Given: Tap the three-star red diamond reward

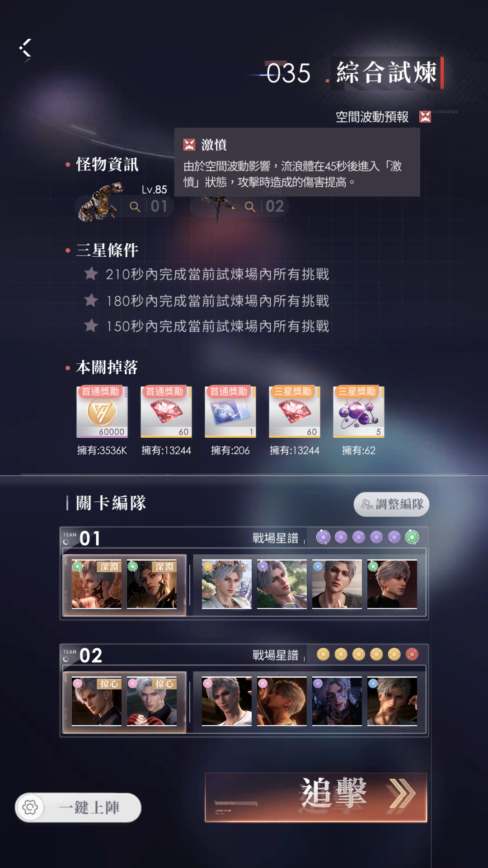Looking at the screenshot, I should (295, 412).
